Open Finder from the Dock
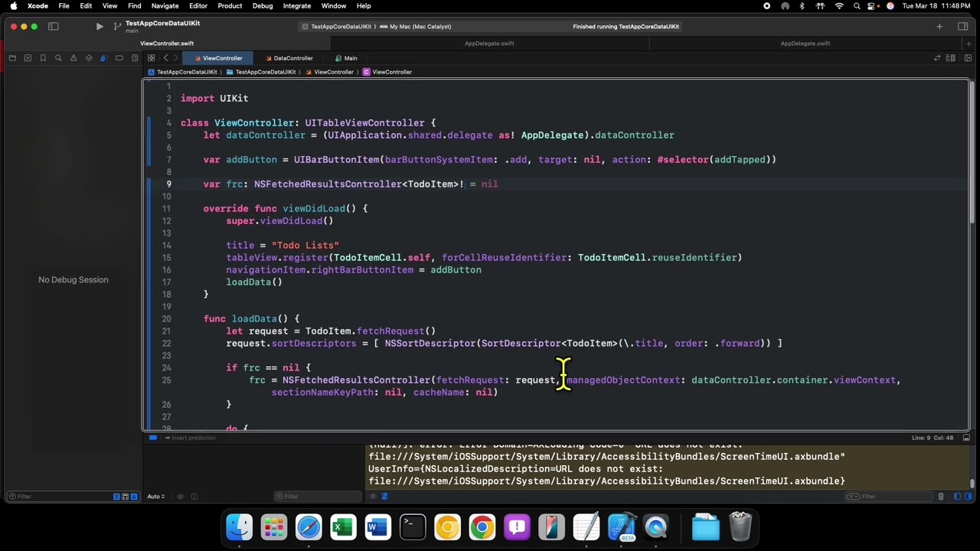The width and height of the screenshot is (980, 551). tap(239, 527)
